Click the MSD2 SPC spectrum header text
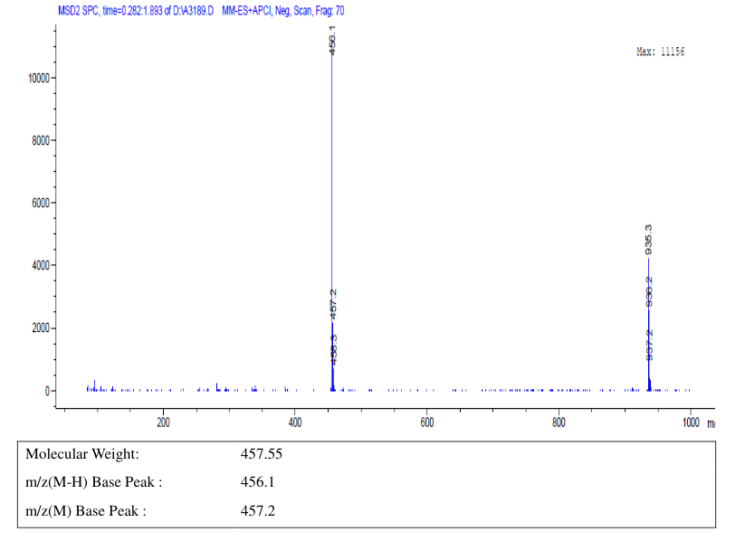Image resolution: width=745 pixels, height=560 pixels. click(x=136, y=11)
